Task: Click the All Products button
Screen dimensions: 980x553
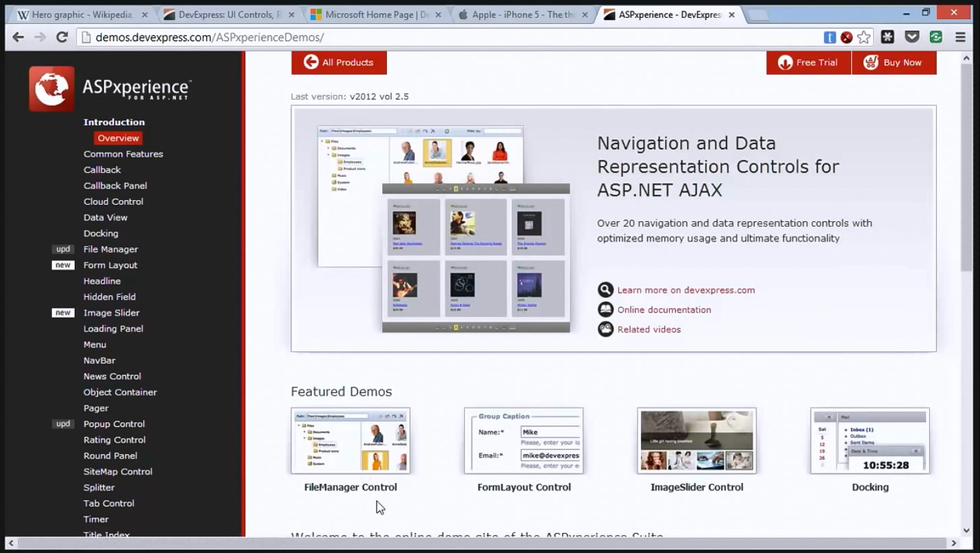Action: pyautogui.click(x=339, y=62)
